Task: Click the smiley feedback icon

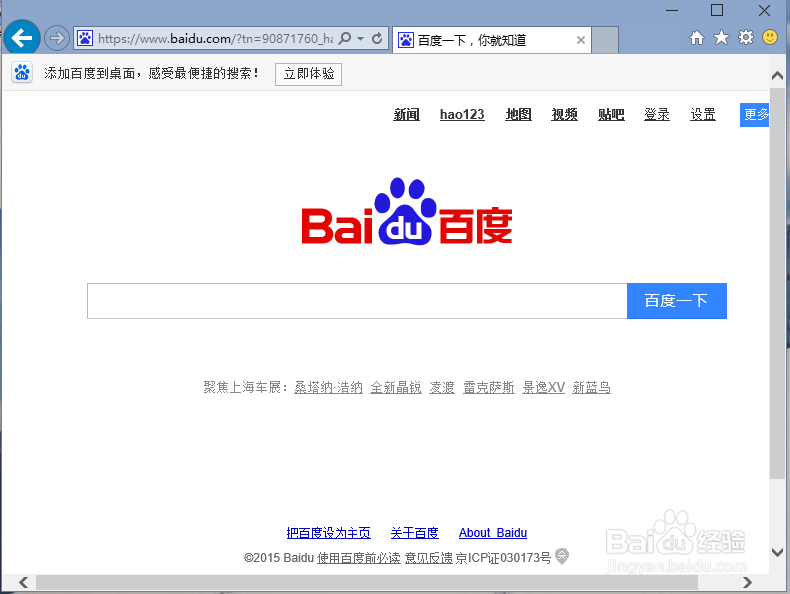Action: (x=770, y=37)
